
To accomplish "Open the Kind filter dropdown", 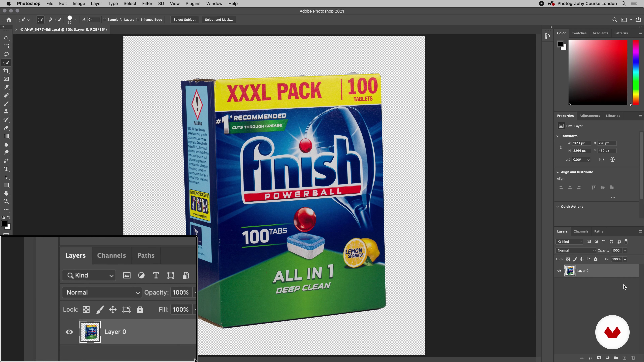I will click(570, 242).
